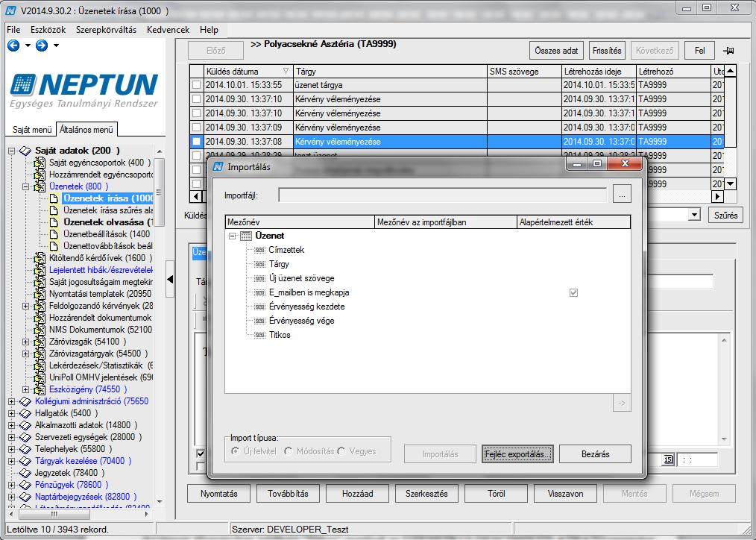
Task: Expand the Tárgyak kezelése node
Action: click(x=12, y=461)
